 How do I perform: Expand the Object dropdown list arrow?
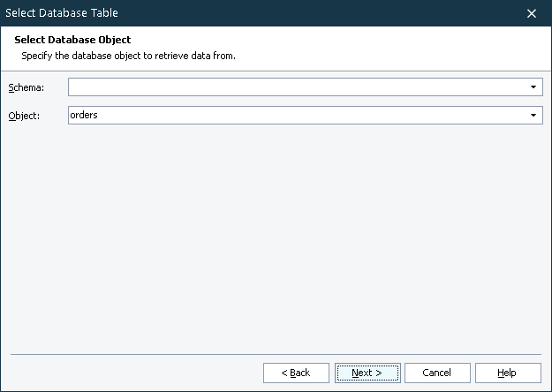pyautogui.click(x=533, y=116)
